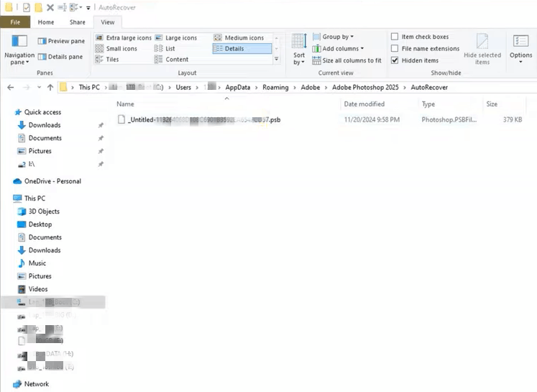Uncheck Hidden items checkbox

click(x=395, y=60)
